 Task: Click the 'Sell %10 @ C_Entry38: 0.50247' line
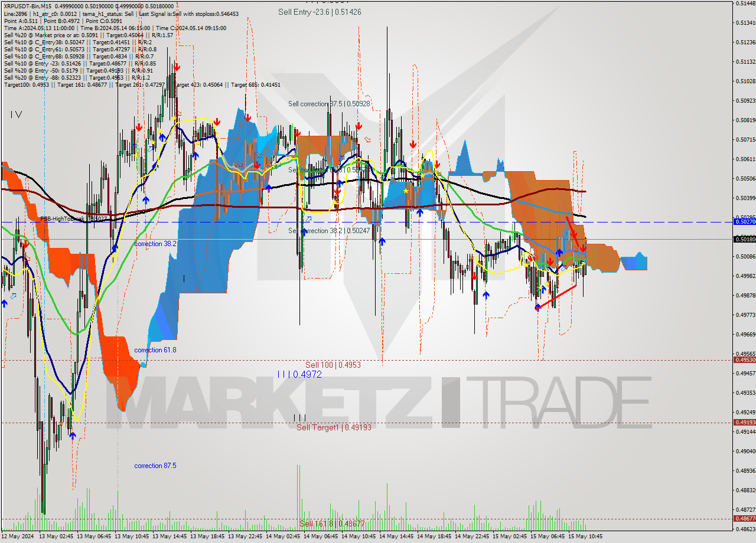point(77,42)
